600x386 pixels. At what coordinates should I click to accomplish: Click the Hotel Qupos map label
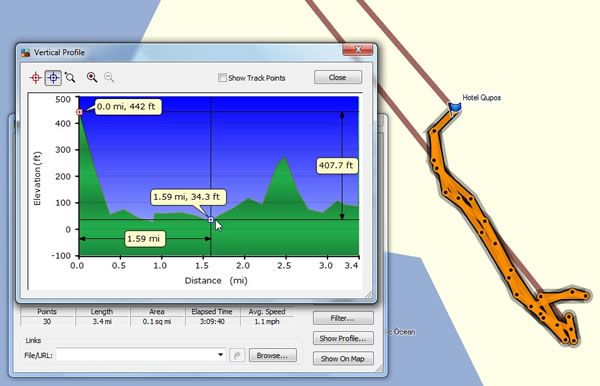[x=481, y=98]
